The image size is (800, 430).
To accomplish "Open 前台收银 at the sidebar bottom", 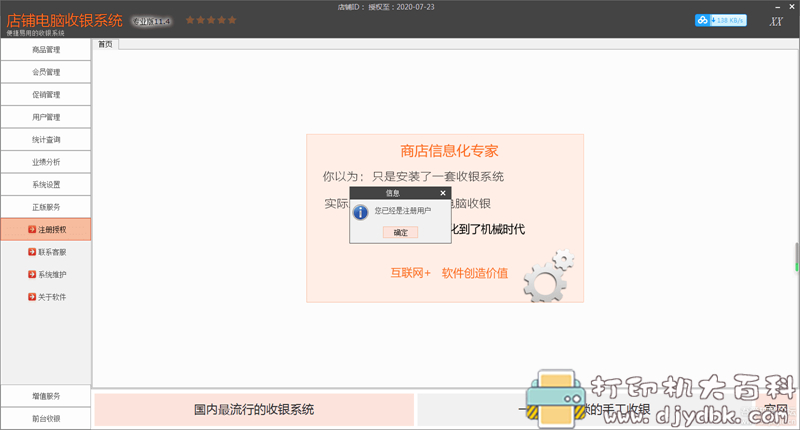I will pyautogui.click(x=46, y=418).
